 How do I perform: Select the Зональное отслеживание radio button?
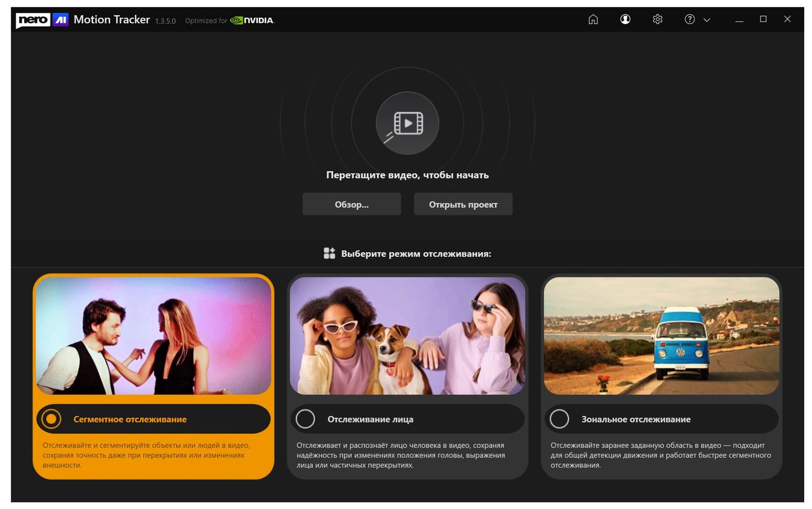coord(559,419)
